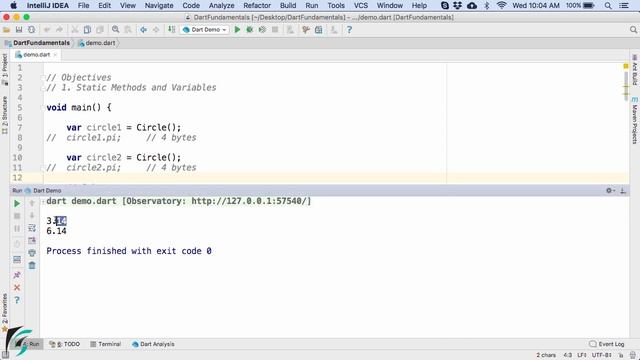Screen dimensions: 640x360
Task: Click the Paste icon in the toolbar
Action: click(x=100, y=30)
